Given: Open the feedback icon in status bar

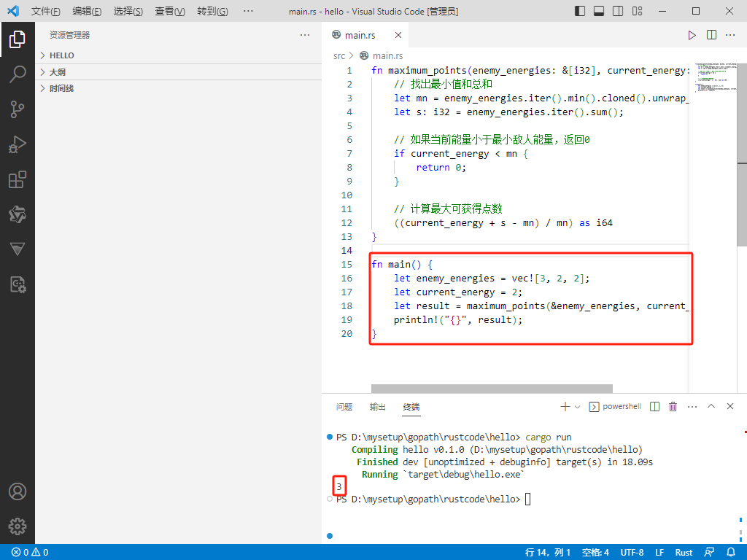Looking at the screenshot, I should [709, 553].
